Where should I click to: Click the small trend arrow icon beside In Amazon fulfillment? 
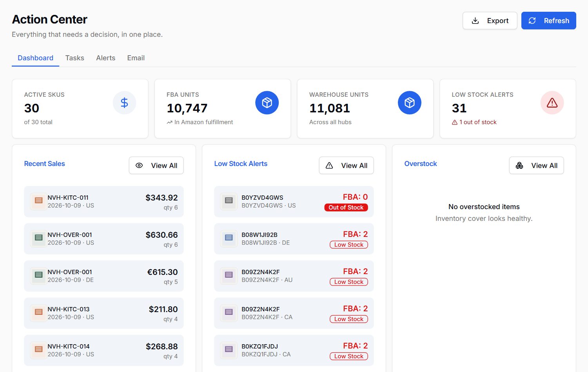(x=169, y=123)
